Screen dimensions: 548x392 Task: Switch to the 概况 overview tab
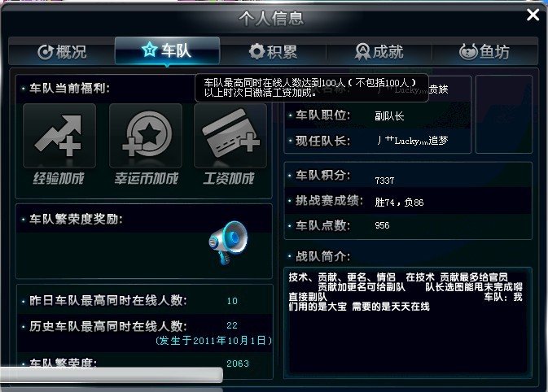pos(62,52)
